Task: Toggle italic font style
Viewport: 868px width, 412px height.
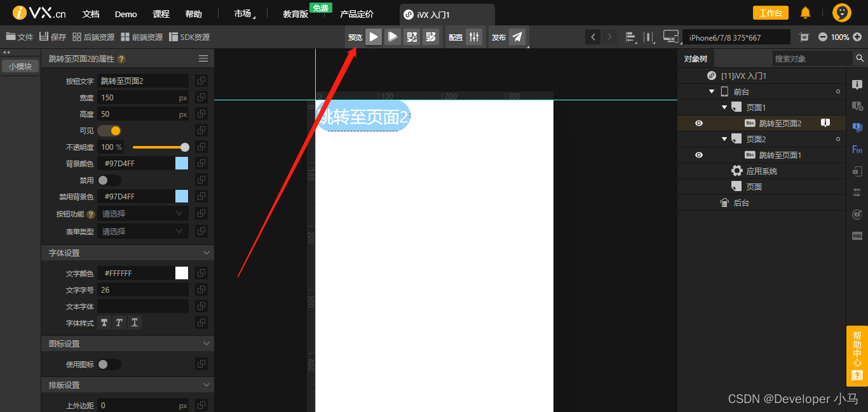Action: click(x=119, y=322)
